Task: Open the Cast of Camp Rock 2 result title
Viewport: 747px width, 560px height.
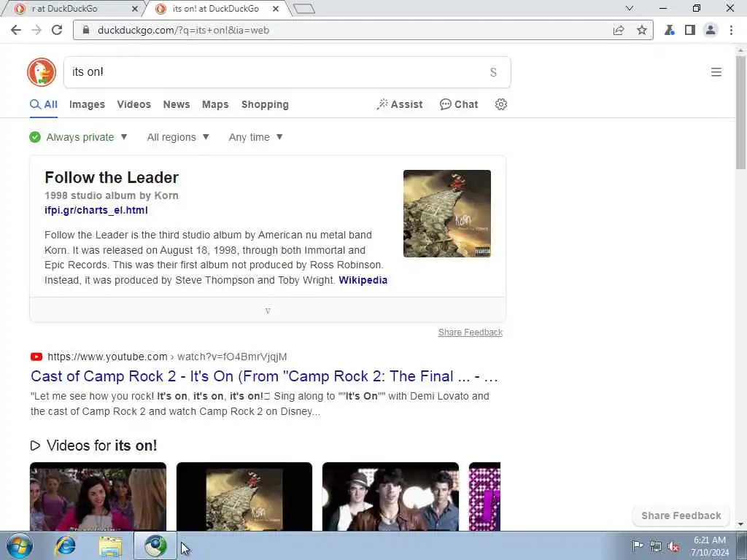Action: coord(264,376)
